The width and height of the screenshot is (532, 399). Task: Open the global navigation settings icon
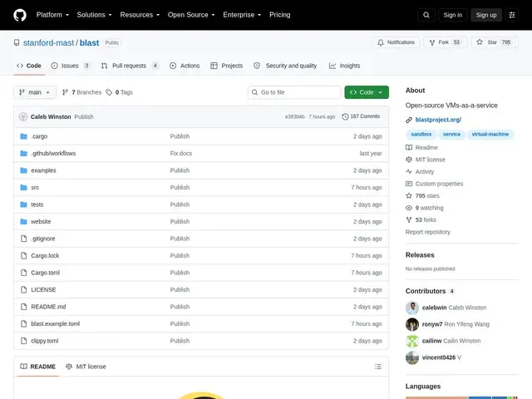click(x=512, y=15)
